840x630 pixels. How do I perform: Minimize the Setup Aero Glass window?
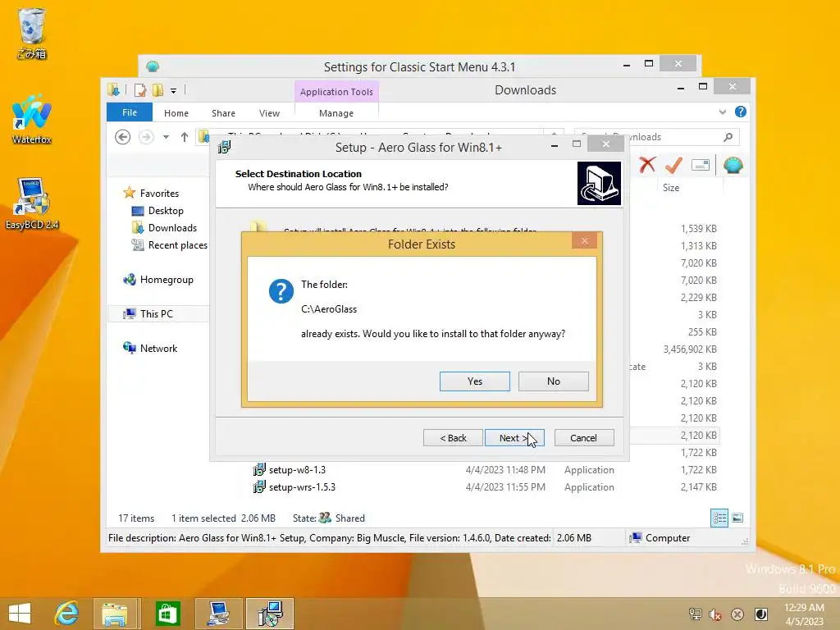click(555, 145)
